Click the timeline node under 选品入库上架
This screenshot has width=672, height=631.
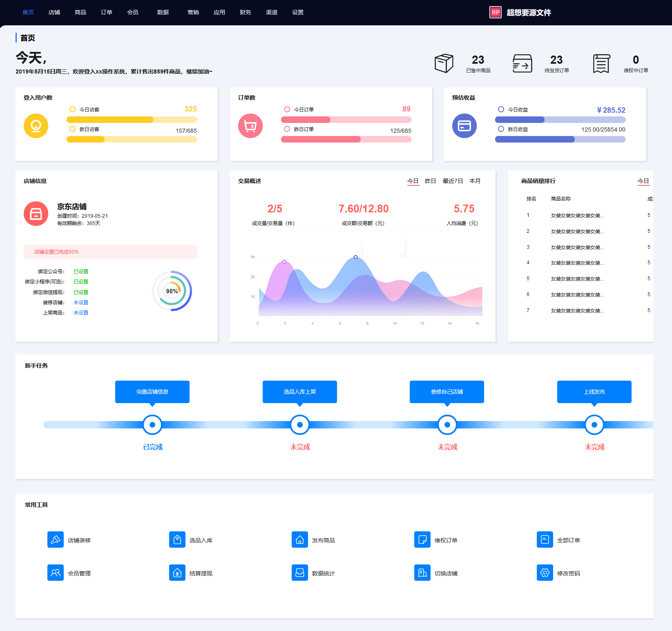(x=300, y=425)
